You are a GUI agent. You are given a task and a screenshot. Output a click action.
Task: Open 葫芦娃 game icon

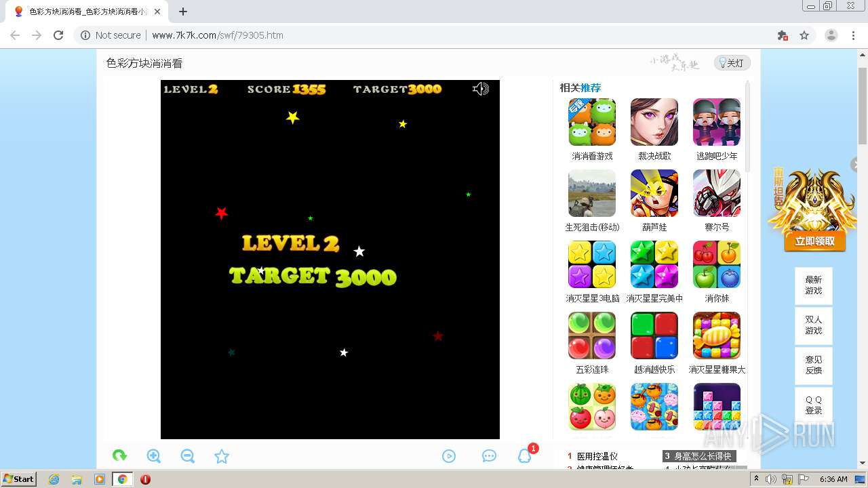coord(654,193)
